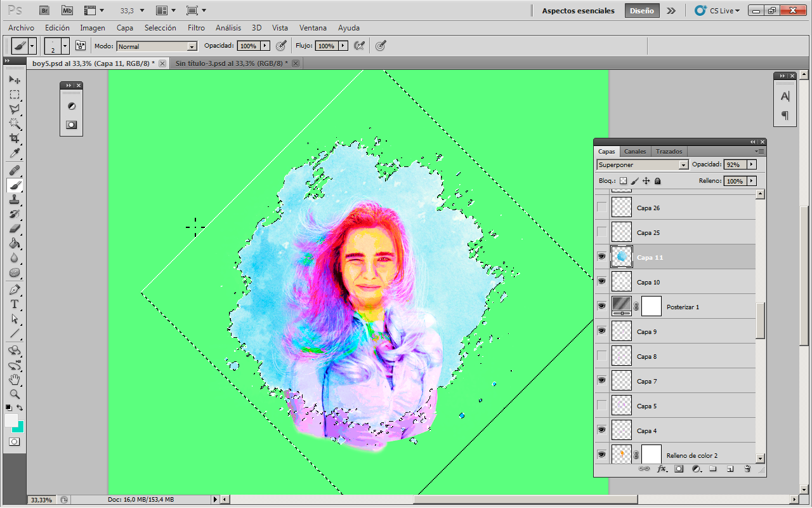
Task: Select the Paint Bucket tool
Action: pos(14,243)
